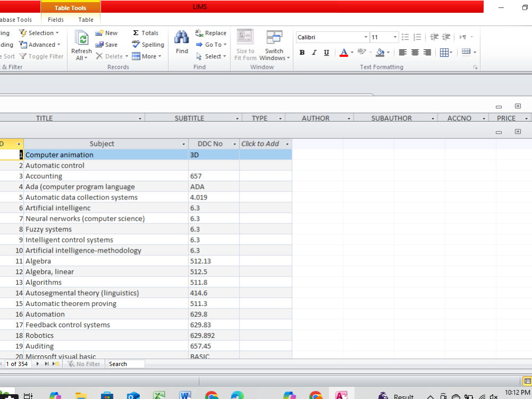Click the TITLE column header
Screen dimensions: 532x399
45,118
